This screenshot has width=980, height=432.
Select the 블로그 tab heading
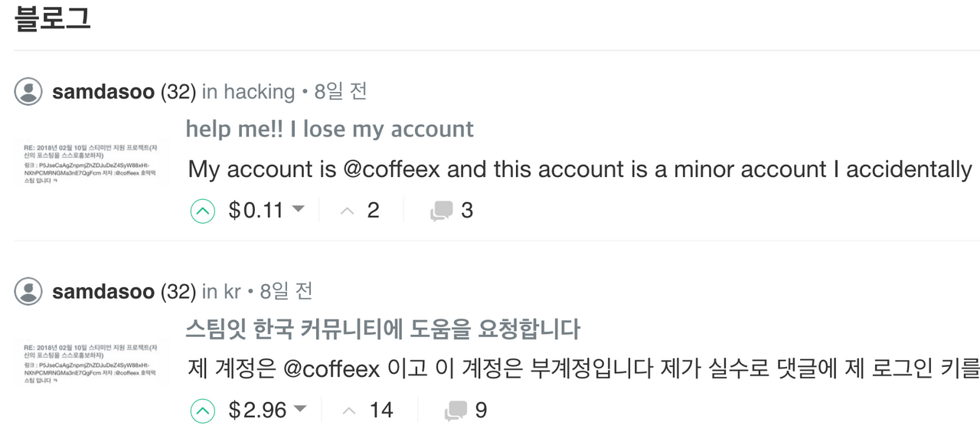coord(53,19)
